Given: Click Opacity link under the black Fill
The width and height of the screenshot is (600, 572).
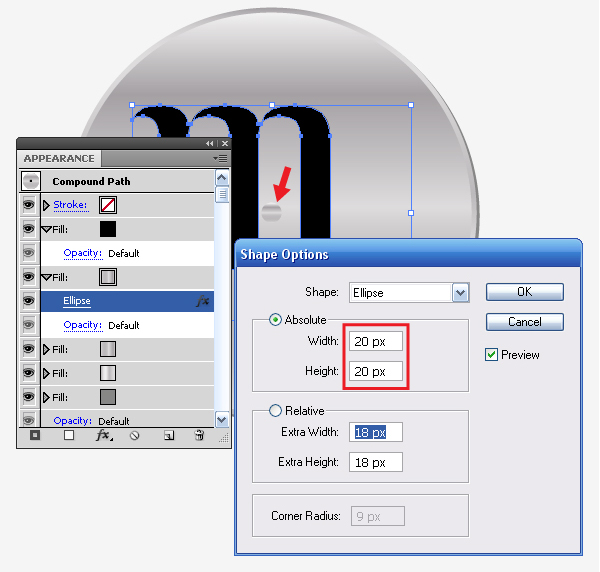Looking at the screenshot, I should [83, 253].
